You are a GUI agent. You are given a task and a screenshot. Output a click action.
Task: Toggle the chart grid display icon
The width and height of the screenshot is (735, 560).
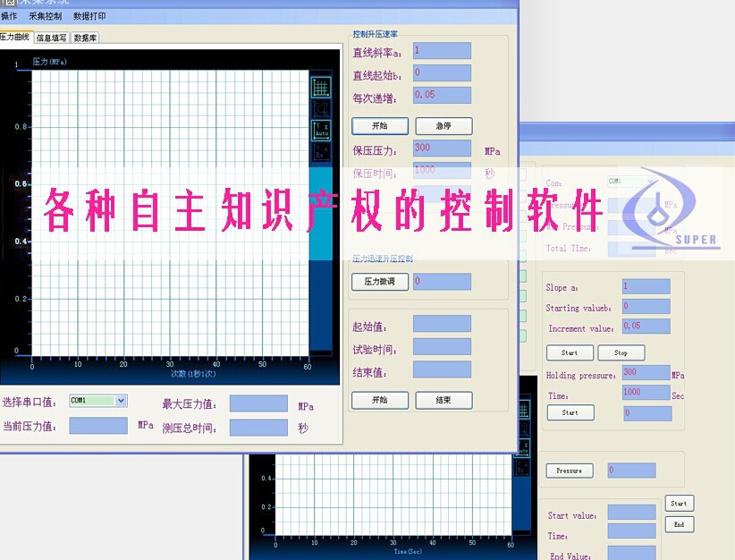[321, 87]
